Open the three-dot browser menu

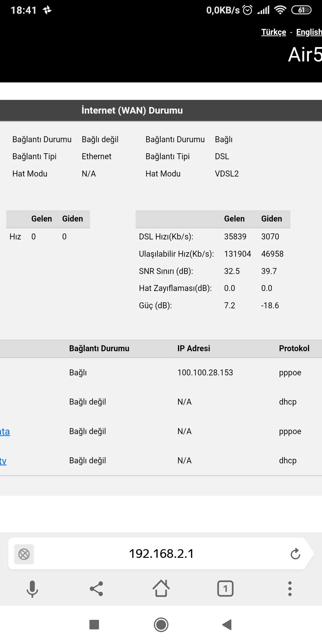[x=290, y=589]
